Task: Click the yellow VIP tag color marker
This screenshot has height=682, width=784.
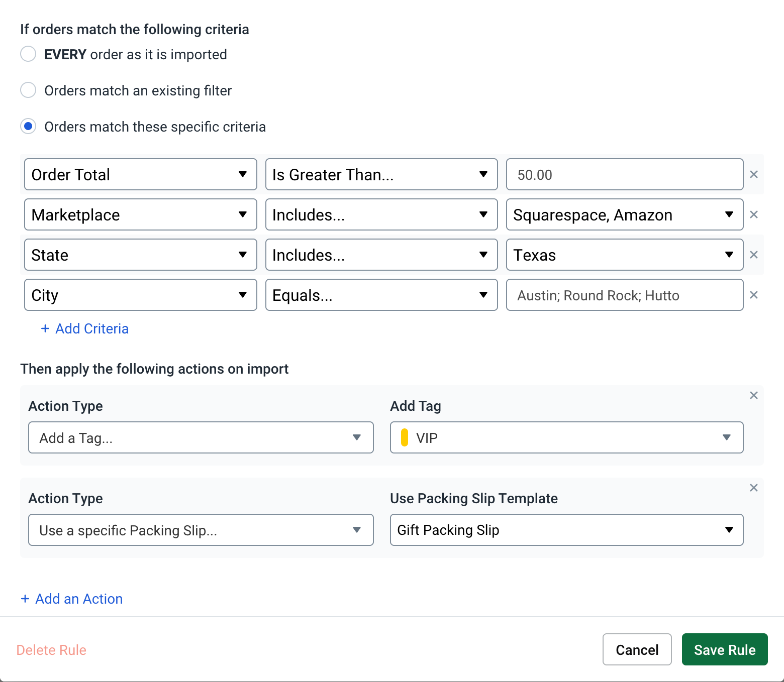Action: (404, 437)
